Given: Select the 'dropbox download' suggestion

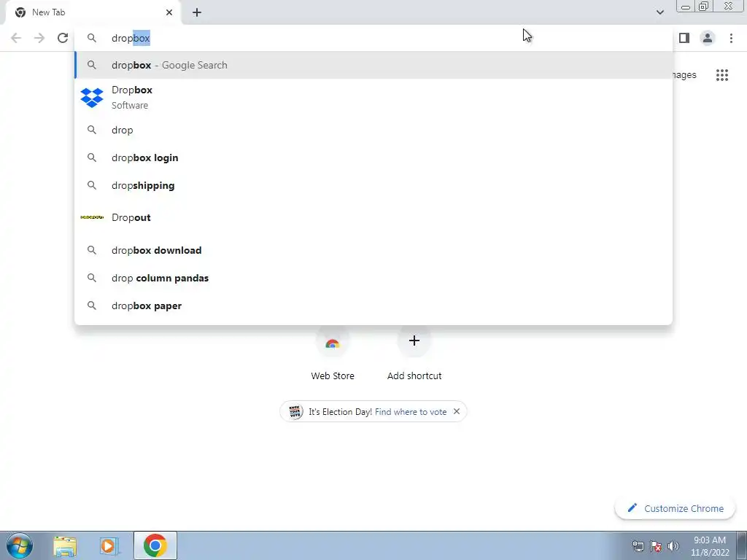Looking at the screenshot, I should click(x=373, y=251).
